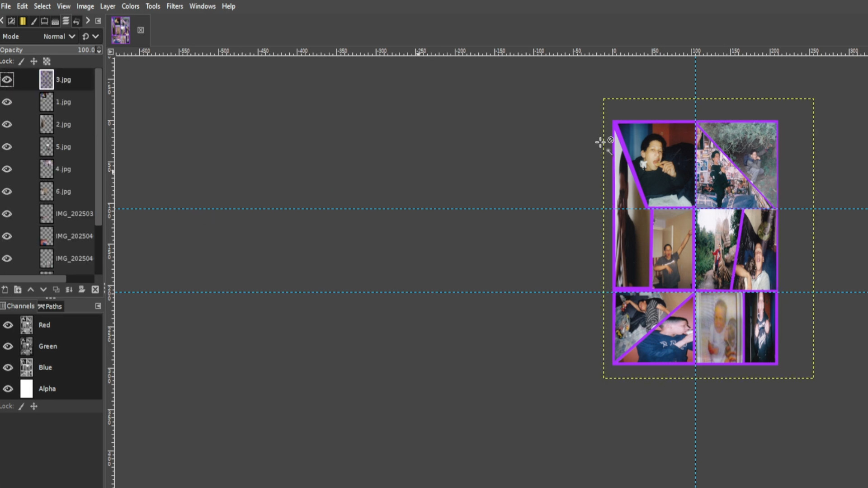Open the File menu
This screenshot has width=868, height=488.
[x=6, y=6]
